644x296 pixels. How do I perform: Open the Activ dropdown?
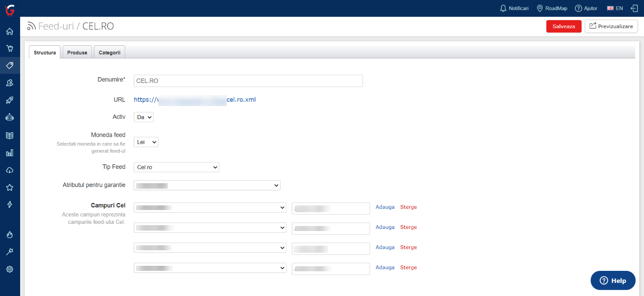(x=144, y=117)
